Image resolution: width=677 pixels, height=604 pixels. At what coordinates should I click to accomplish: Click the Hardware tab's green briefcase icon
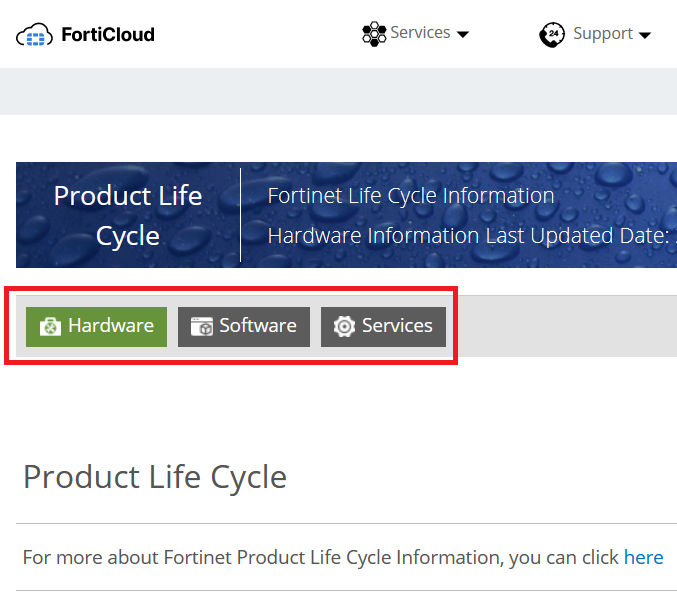(50, 326)
